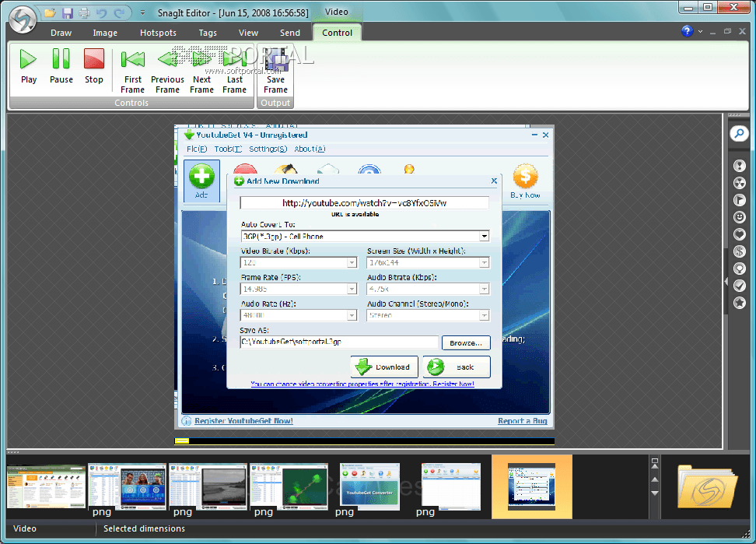Click the 'Output' ribbon group label
Image resolution: width=756 pixels, height=544 pixels.
click(x=275, y=103)
